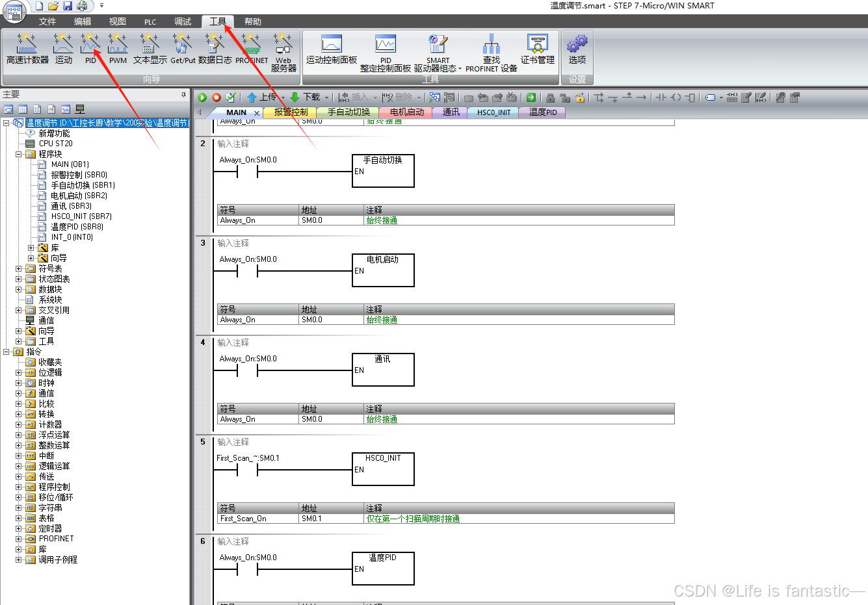Click the red STOP button in editor toolbar
Viewport: 868px width, 605px height.
217,97
